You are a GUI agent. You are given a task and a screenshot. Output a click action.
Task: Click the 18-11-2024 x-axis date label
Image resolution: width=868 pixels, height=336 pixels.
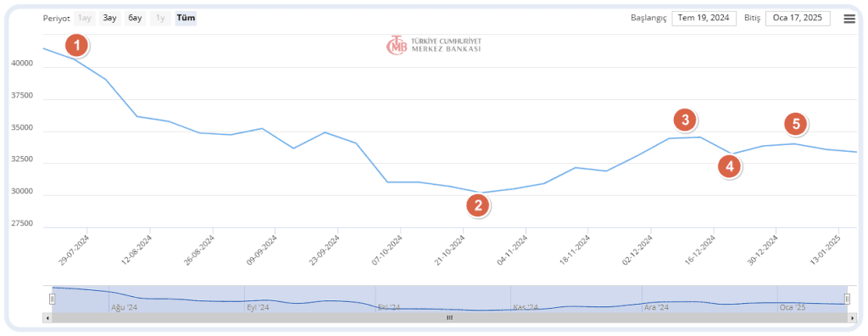coord(575,250)
